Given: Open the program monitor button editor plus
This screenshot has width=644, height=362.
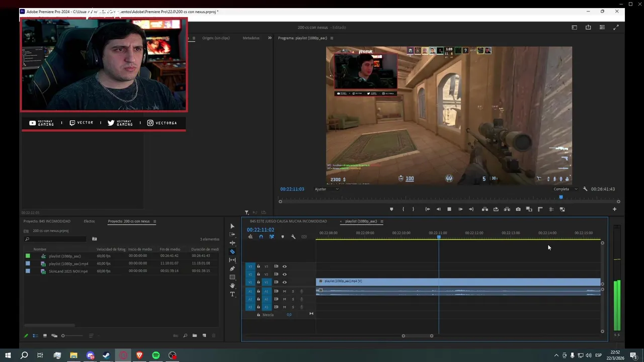Looking at the screenshot, I should [x=614, y=209].
